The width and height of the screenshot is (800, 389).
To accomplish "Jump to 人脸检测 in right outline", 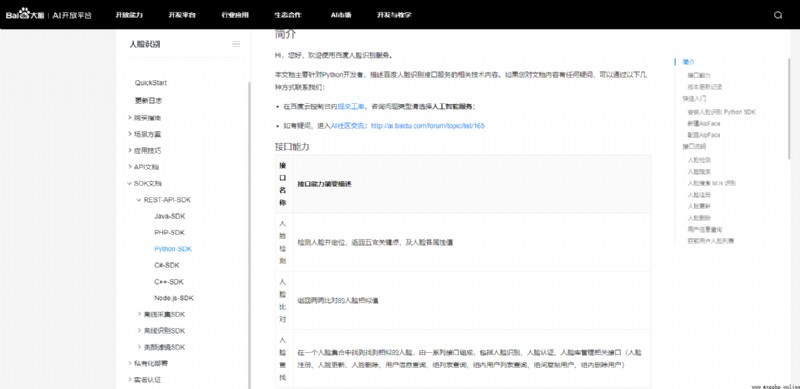I will point(699,160).
